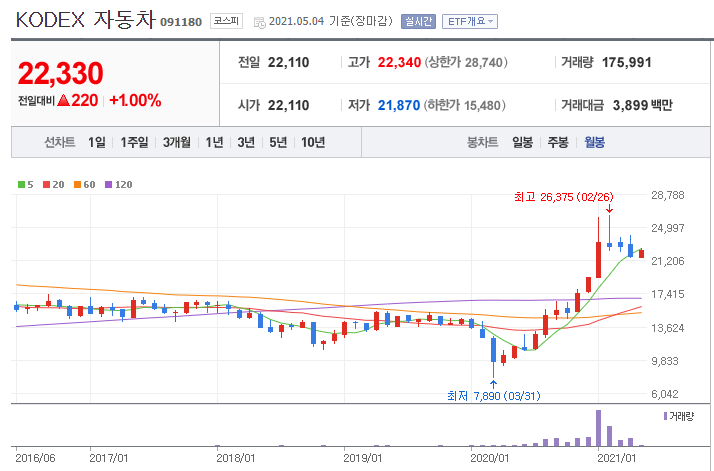Click the KODEX 자동차 title
714x471 pixels.
86,20
